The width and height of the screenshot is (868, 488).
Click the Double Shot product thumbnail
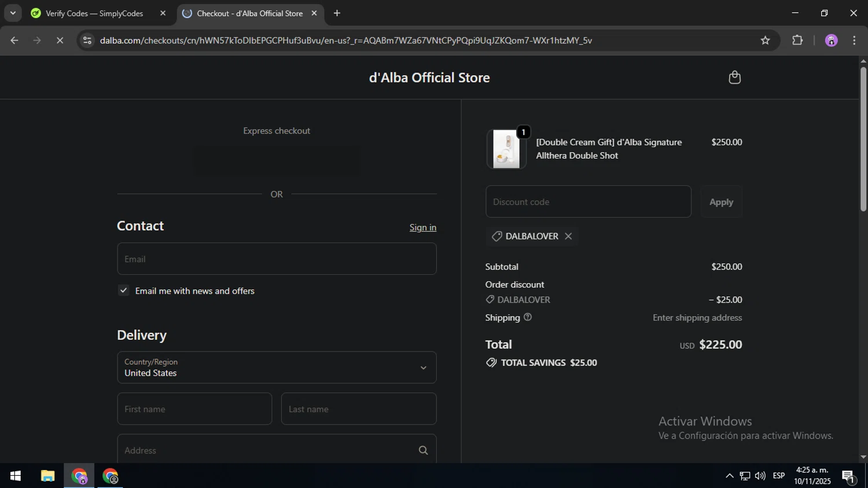pyautogui.click(x=506, y=149)
